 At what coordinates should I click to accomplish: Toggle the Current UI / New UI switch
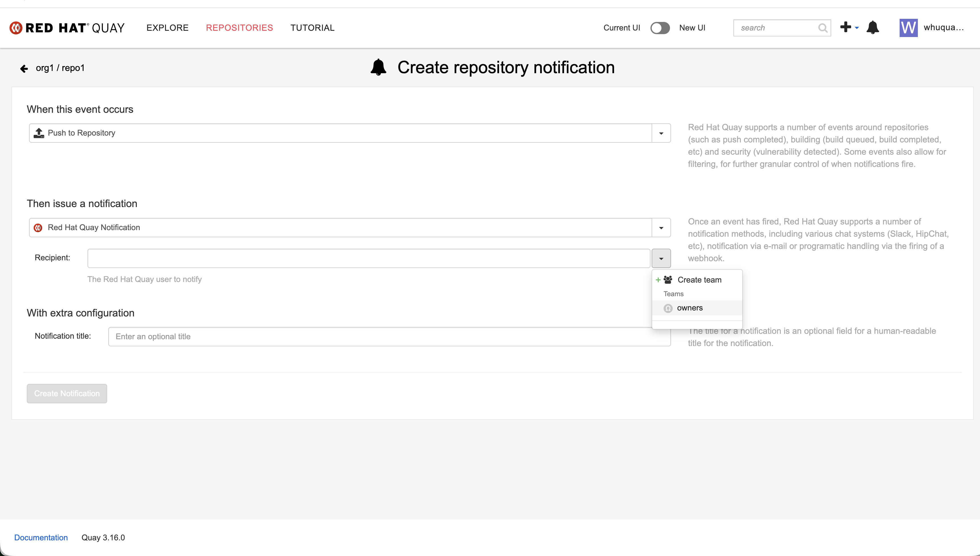tap(660, 28)
